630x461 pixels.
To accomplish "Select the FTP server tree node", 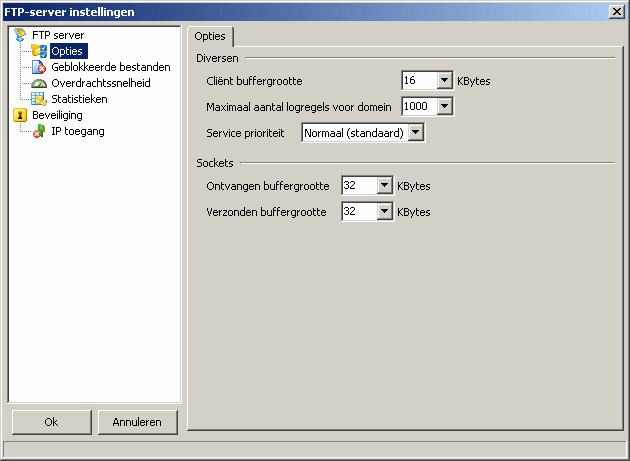I will (x=58, y=35).
